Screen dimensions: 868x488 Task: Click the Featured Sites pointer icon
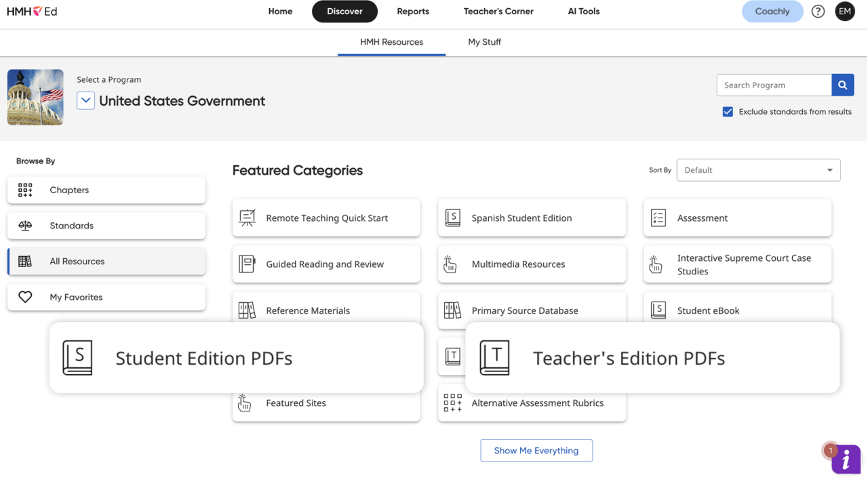(245, 403)
